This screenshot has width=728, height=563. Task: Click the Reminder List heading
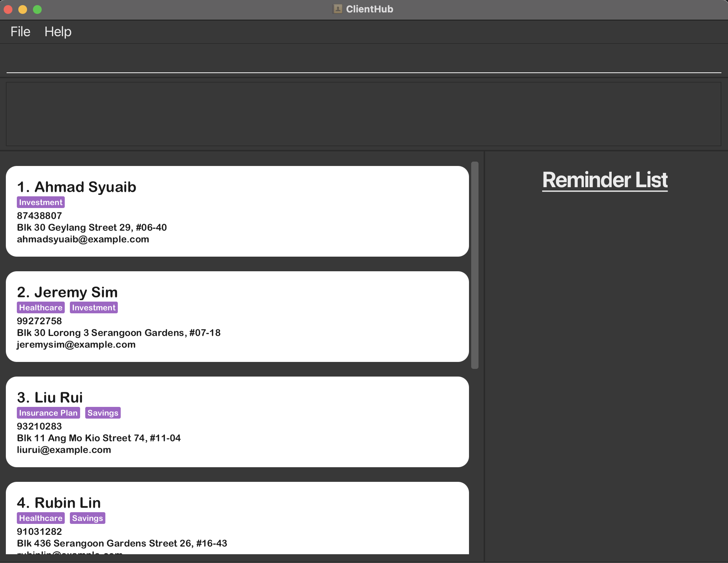click(x=605, y=180)
